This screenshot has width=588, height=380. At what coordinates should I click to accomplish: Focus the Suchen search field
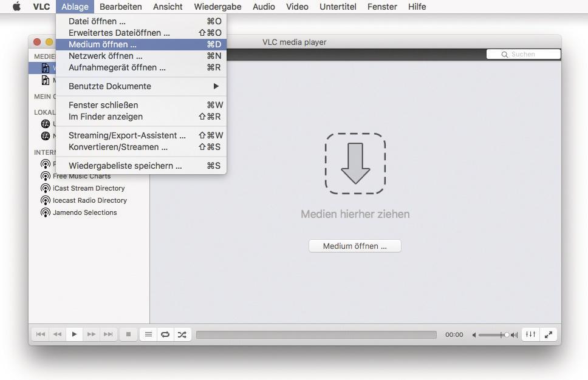click(524, 55)
